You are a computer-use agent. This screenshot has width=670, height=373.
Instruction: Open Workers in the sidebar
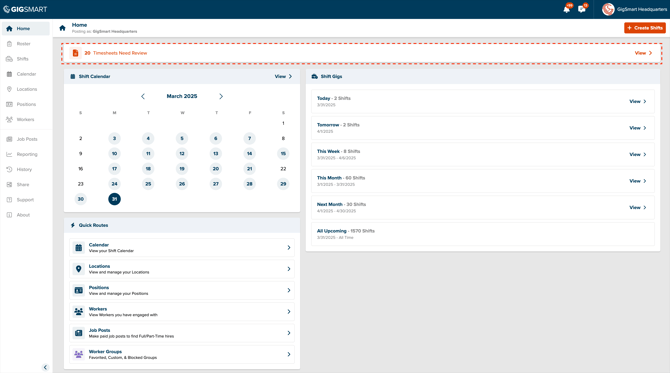coord(26,120)
